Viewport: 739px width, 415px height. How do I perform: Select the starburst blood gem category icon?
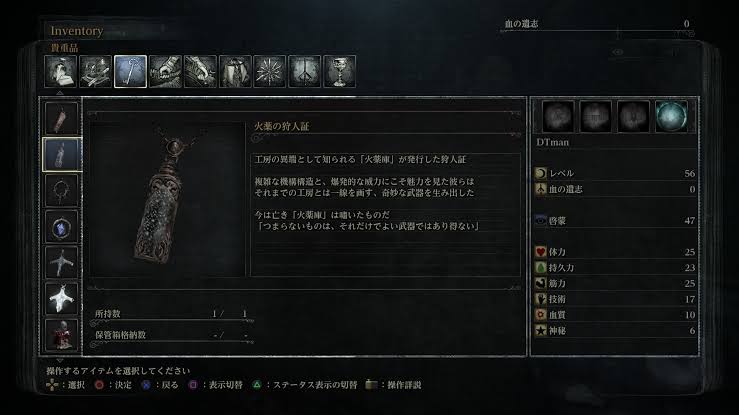coord(270,71)
